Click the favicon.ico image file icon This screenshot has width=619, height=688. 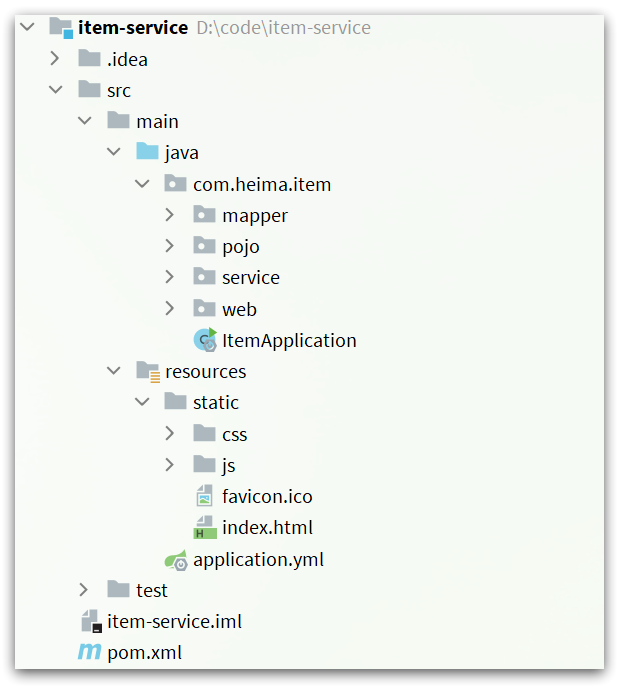tap(205, 496)
